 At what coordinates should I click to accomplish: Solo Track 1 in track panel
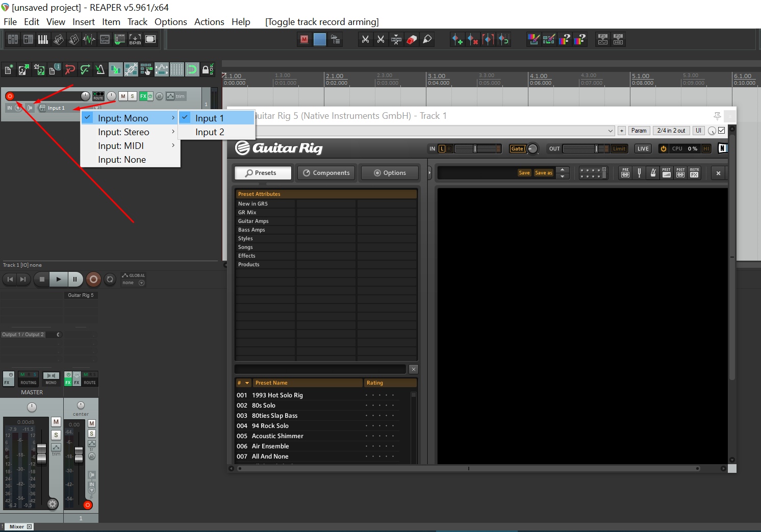click(x=132, y=96)
